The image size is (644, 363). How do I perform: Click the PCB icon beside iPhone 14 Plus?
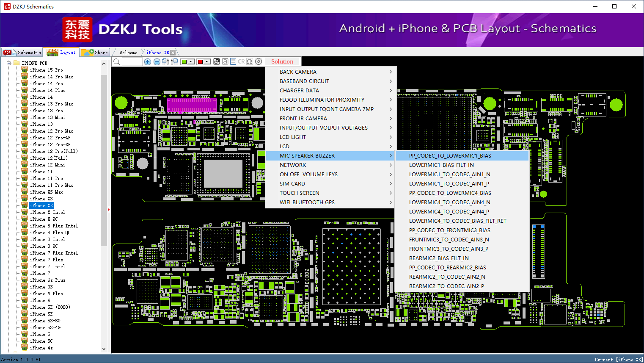(x=25, y=90)
